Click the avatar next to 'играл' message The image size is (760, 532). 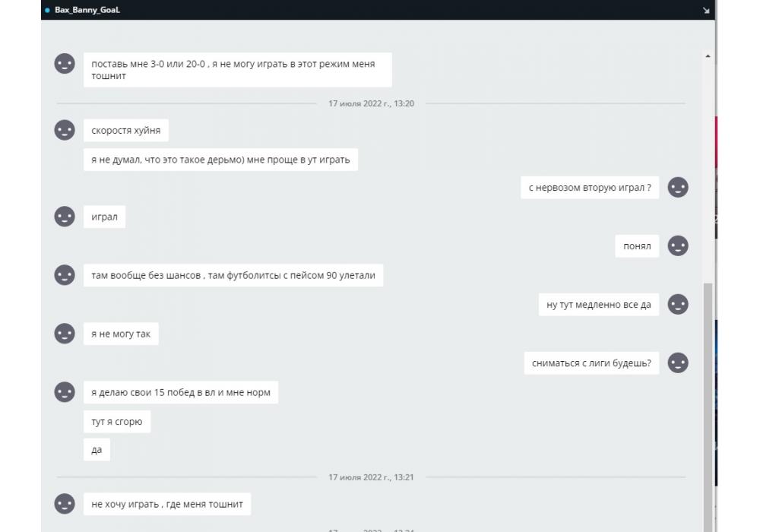[x=65, y=216]
